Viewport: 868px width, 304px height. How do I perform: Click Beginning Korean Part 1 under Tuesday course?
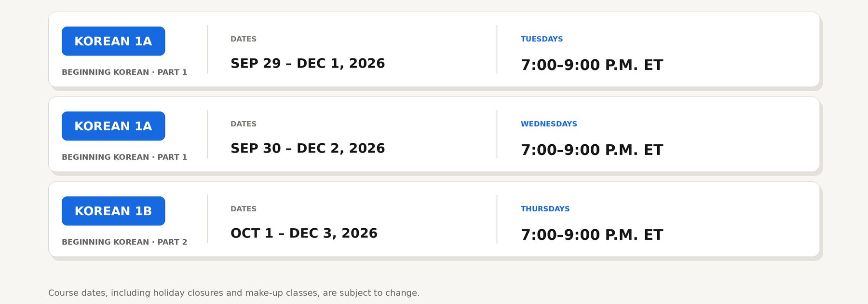124,72
